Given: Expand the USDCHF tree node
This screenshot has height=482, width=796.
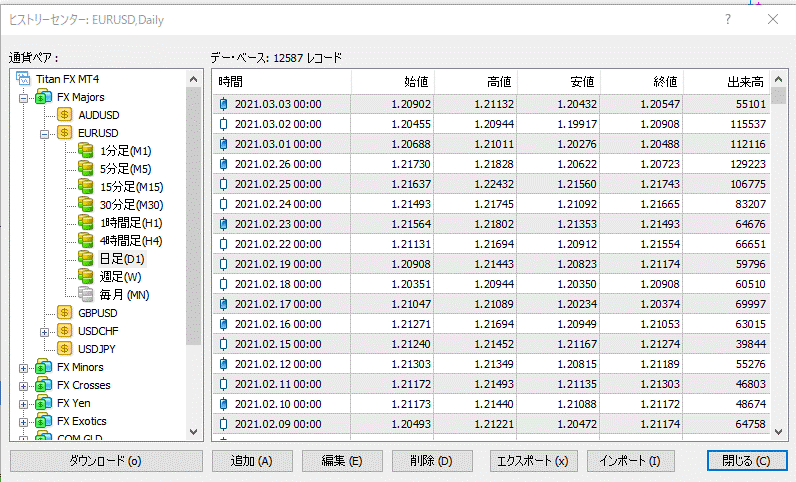Looking at the screenshot, I should coord(45,333).
